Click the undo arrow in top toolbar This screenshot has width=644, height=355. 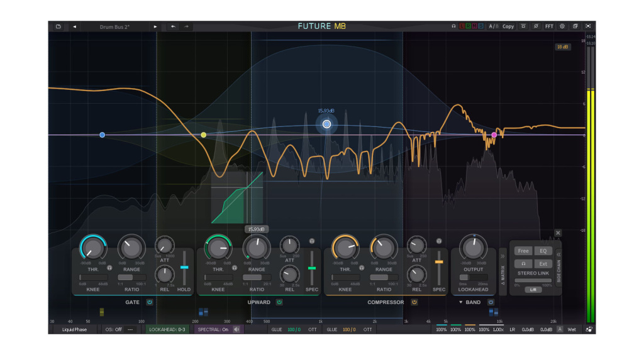click(x=173, y=26)
